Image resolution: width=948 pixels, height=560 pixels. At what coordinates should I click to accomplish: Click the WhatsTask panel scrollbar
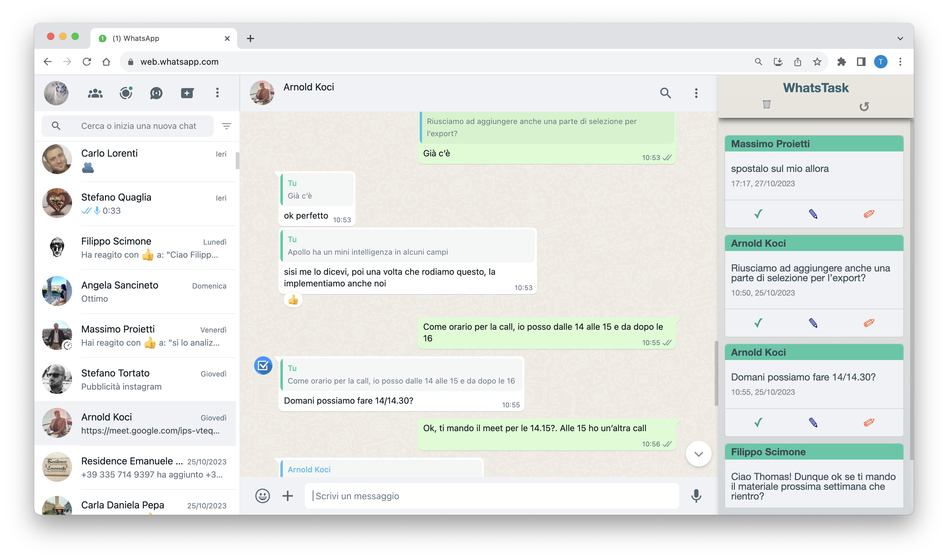(911, 289)
